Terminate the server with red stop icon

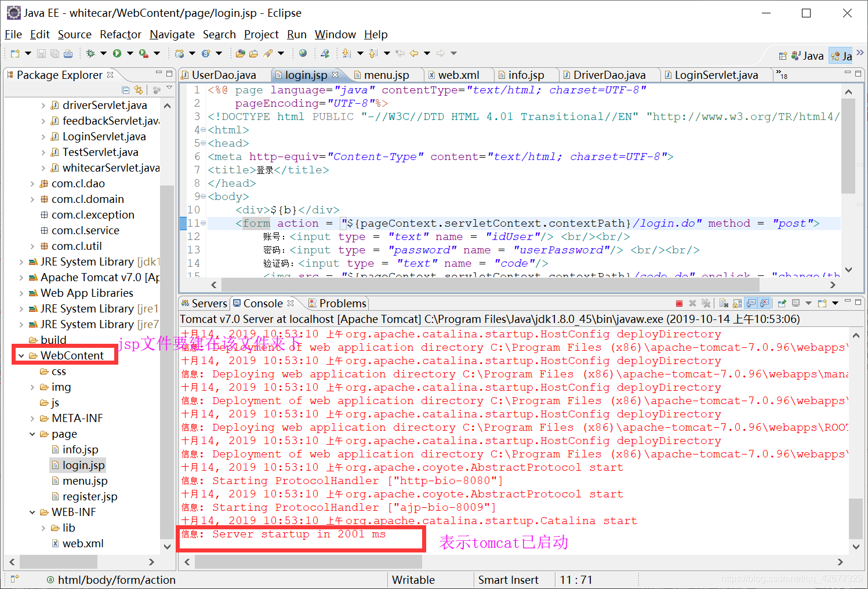(x=679, y=303)
